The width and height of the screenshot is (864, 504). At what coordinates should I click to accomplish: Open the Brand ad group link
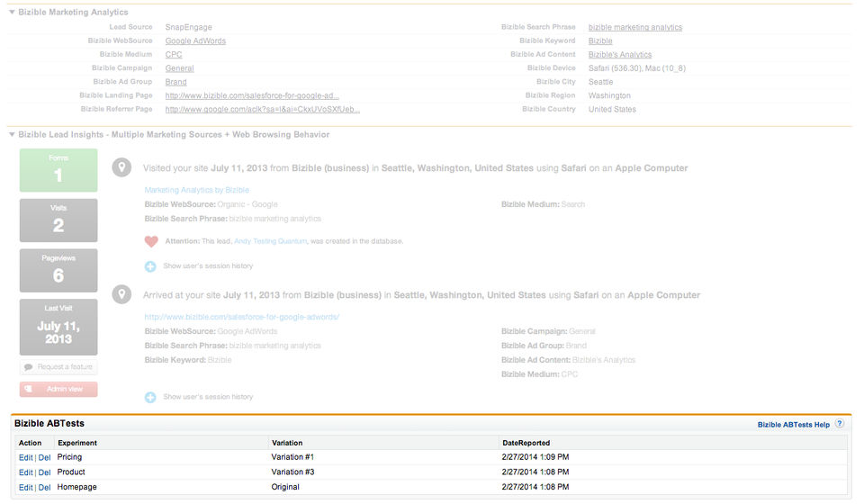coord(175,82)
